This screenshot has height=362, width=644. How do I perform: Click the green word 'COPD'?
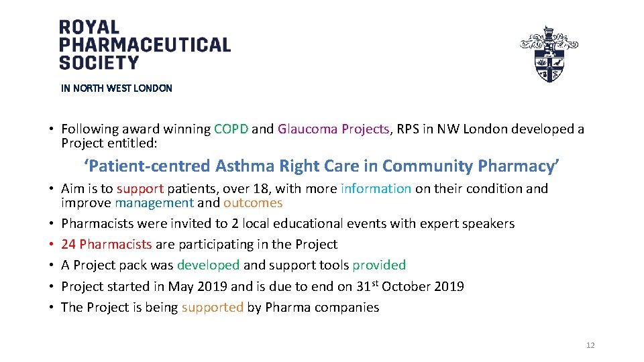point(231,129)
